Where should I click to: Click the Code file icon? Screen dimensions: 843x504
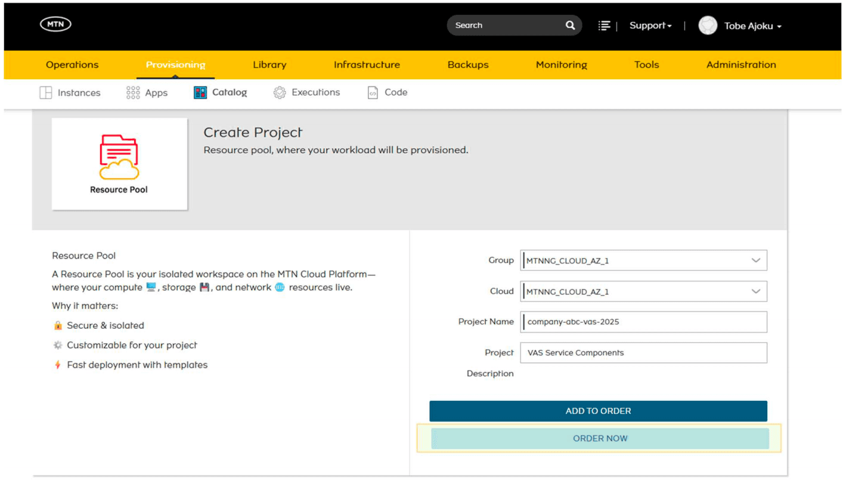pyautogui.click(x=373, y=92)
